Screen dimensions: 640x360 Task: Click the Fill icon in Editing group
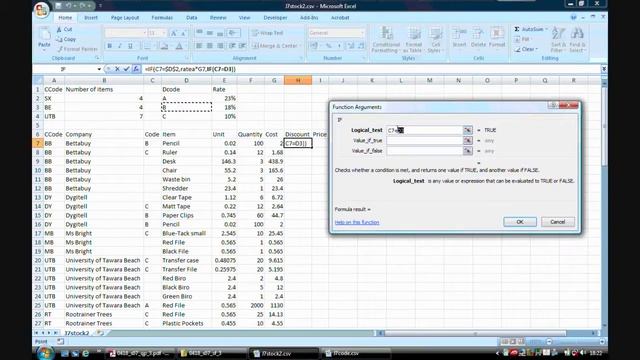(x=517, y=39)
